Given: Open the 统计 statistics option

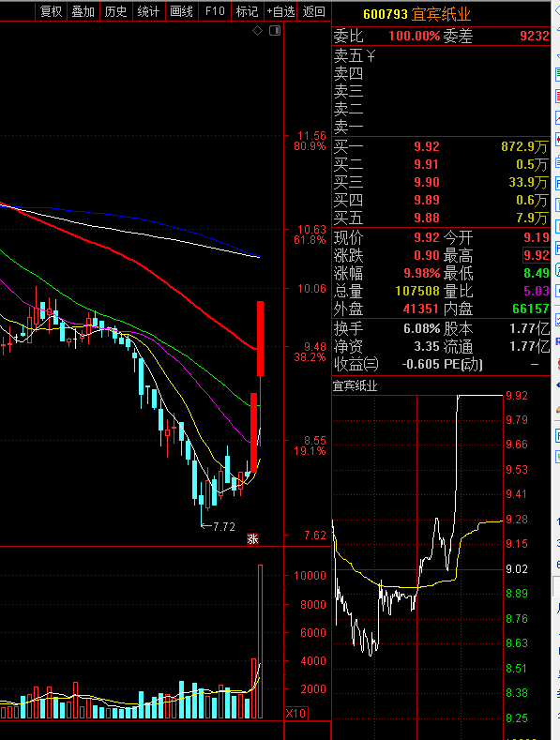Looking at the screenshot, I should (x=148, y=11).
